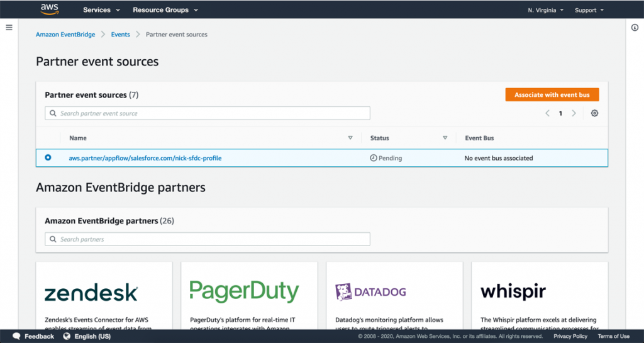Go to next page arrow in pagination
This screenshot has height=343, width=644.
coord(574,113)
